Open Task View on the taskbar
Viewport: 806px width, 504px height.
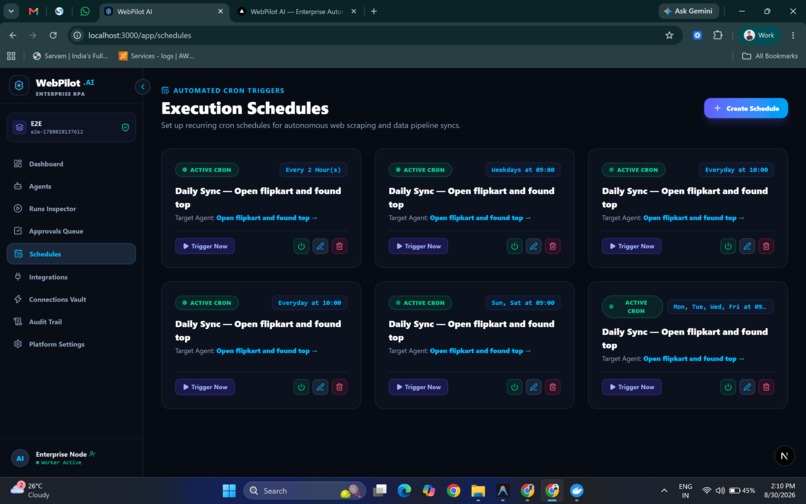click(x=380, y=491)
